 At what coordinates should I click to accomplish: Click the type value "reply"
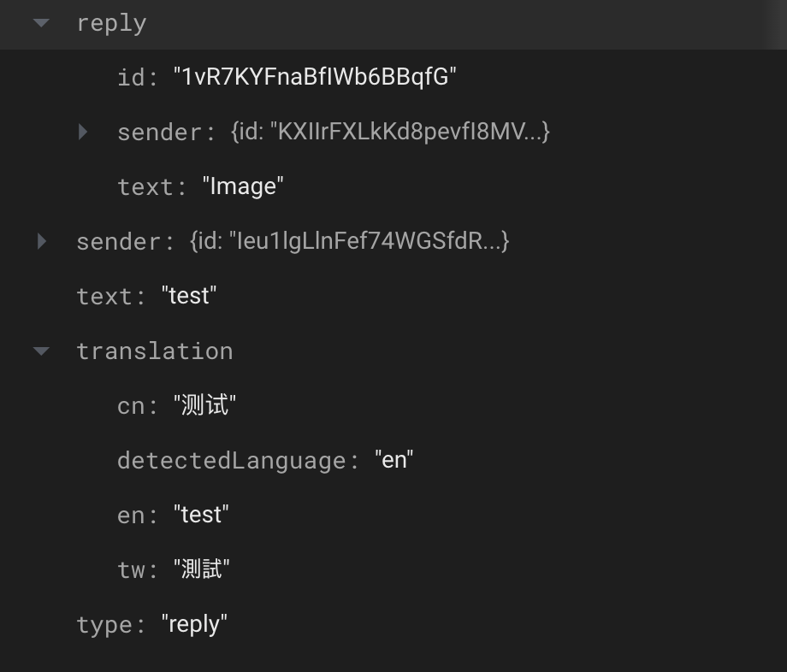point(194,624)
